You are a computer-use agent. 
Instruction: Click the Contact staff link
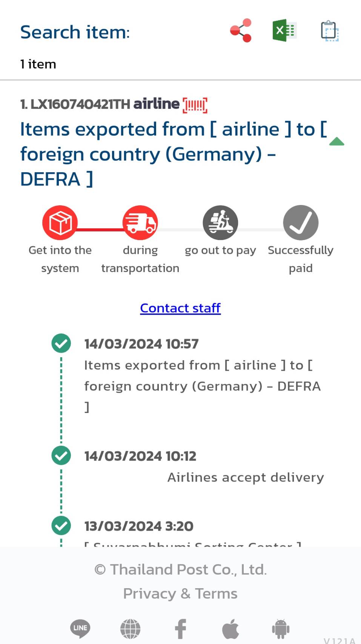click(180, 308)
